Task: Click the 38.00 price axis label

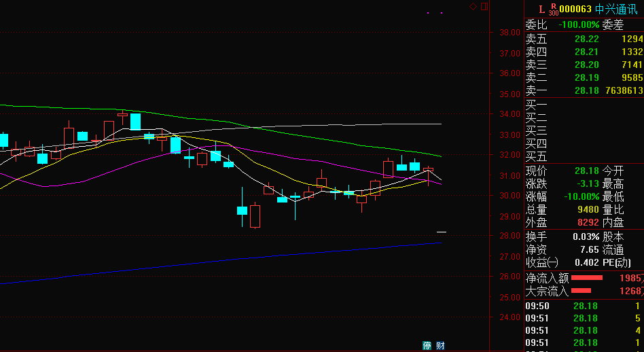Action: point(509,33)
